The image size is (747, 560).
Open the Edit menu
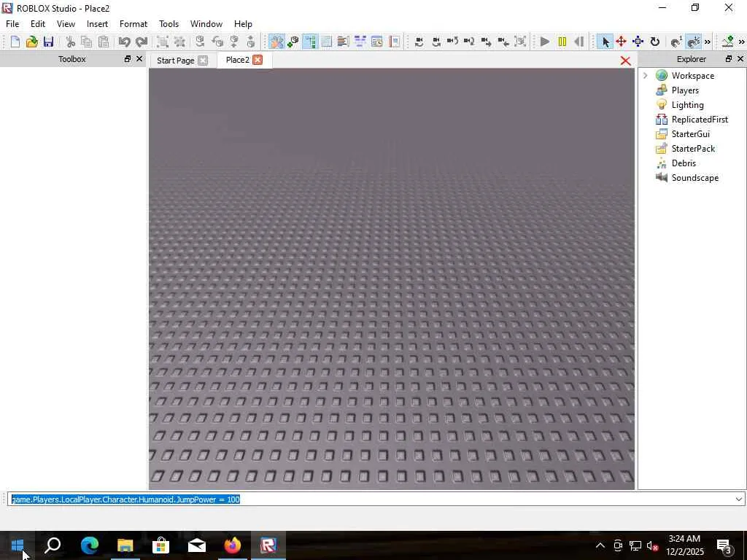38,24
